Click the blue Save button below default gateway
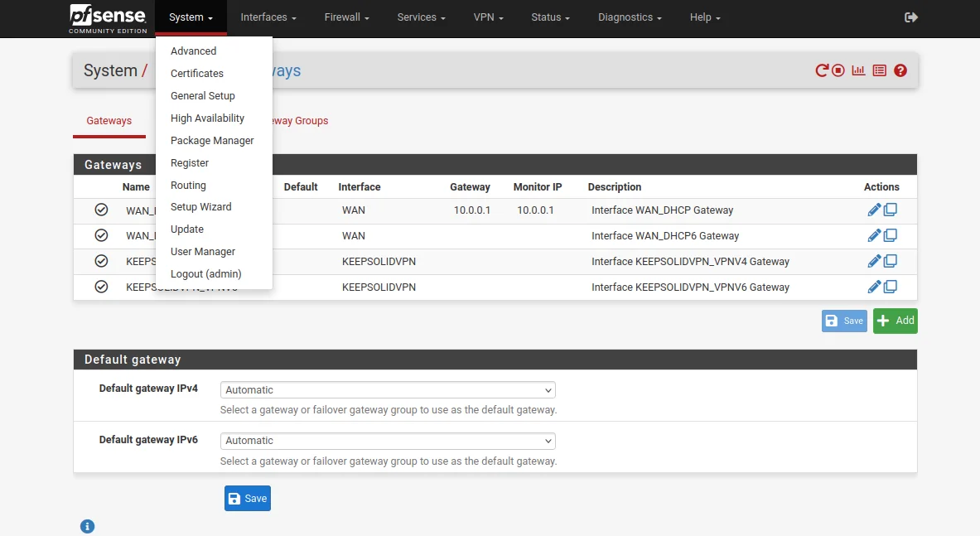Screen dimensions: 980x536 (x=247, y=498)
